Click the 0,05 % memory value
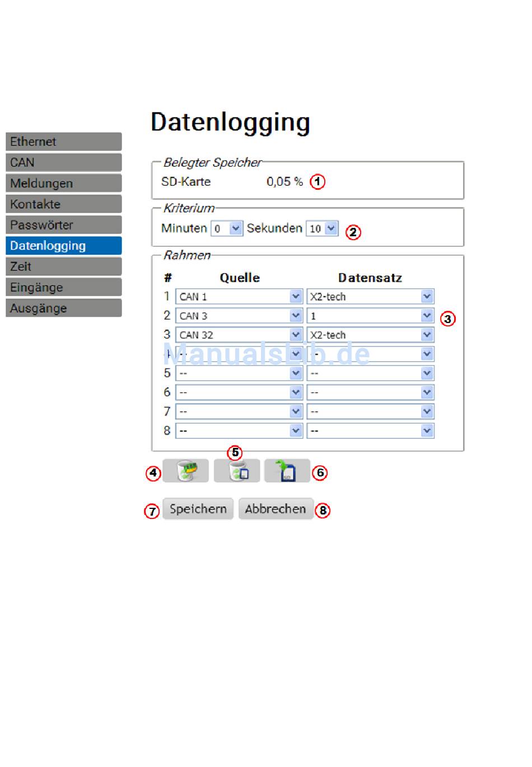The image size is (532, 767). pyautogui.click(x=284, y=181)
